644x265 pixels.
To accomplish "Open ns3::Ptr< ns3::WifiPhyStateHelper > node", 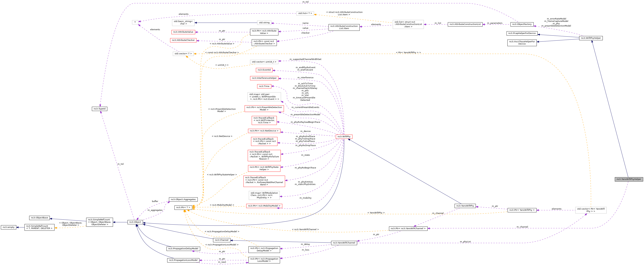I will click(x=264, y=168).
